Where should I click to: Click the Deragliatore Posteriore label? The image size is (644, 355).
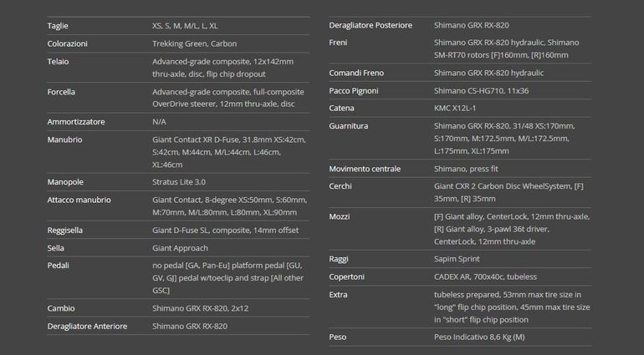(371, 25)
